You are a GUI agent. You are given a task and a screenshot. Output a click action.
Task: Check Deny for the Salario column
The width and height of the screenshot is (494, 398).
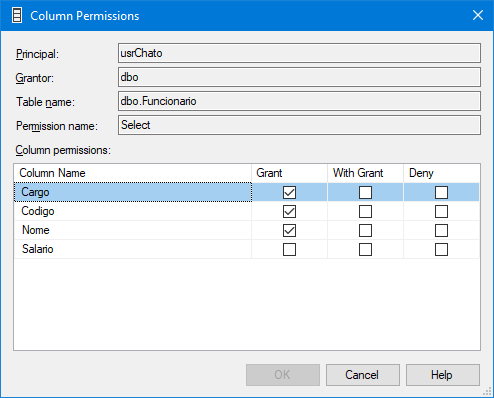441,249
